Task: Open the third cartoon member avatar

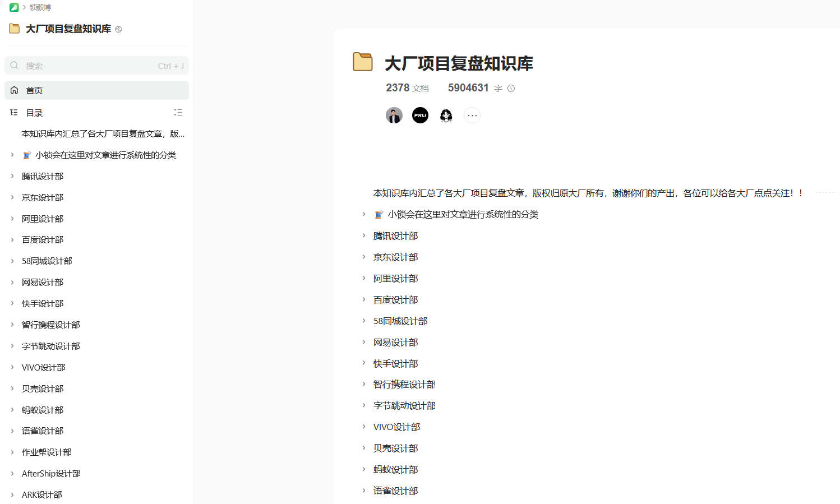Action: (446, 115)
